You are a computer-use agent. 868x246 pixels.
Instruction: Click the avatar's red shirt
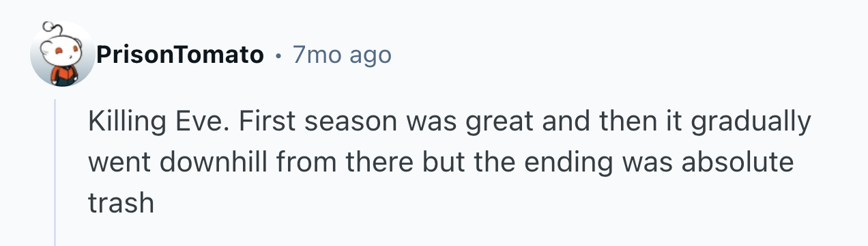(65, 75)
